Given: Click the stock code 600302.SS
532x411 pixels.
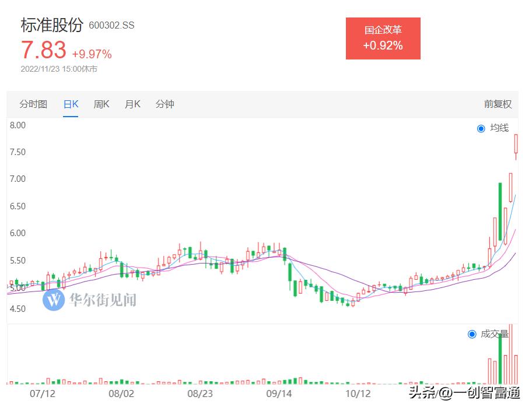Looking at the screenshot, I should [112, 26].
